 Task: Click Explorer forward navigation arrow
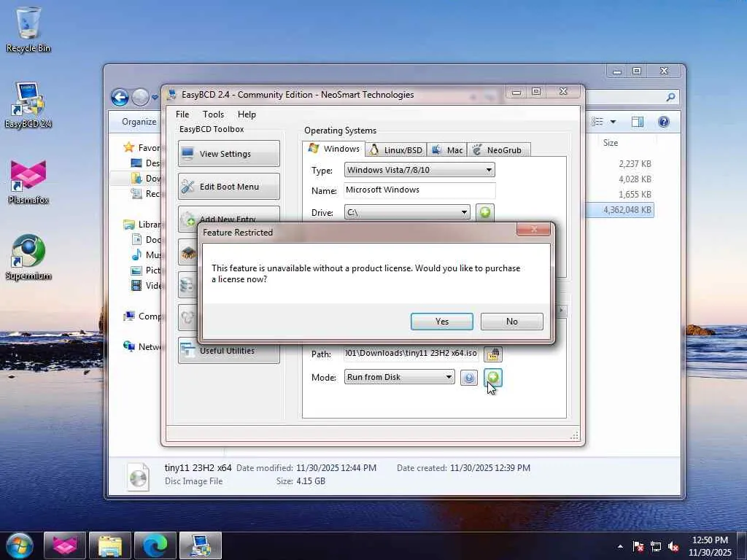[x=140, y=98]
